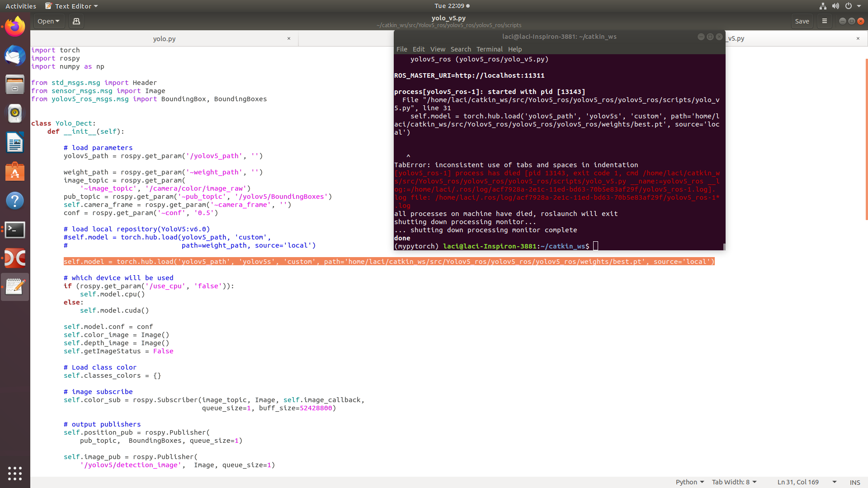
Task: Click the volume icon in the top bar
Action: (835, 6)
